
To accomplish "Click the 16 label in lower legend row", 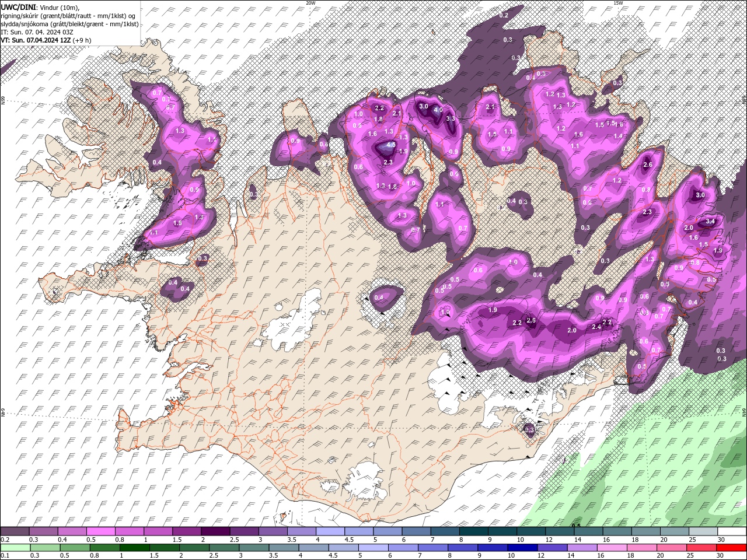I will [x=601, y=556].
